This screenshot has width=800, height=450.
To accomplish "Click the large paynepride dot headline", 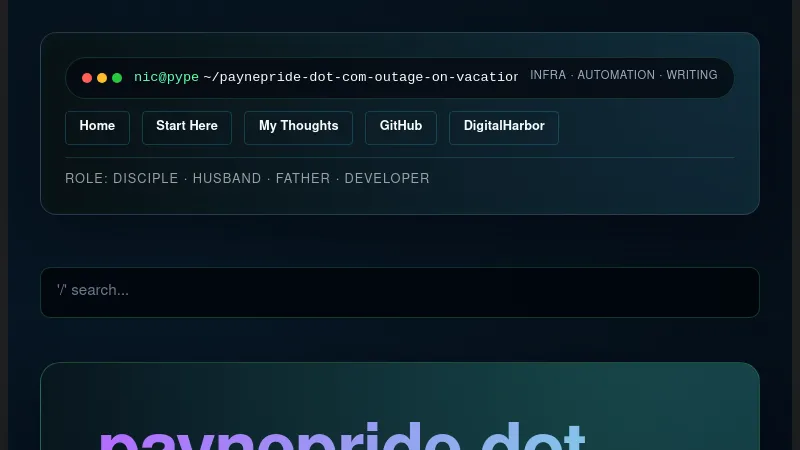I will (x=340, y=435).
